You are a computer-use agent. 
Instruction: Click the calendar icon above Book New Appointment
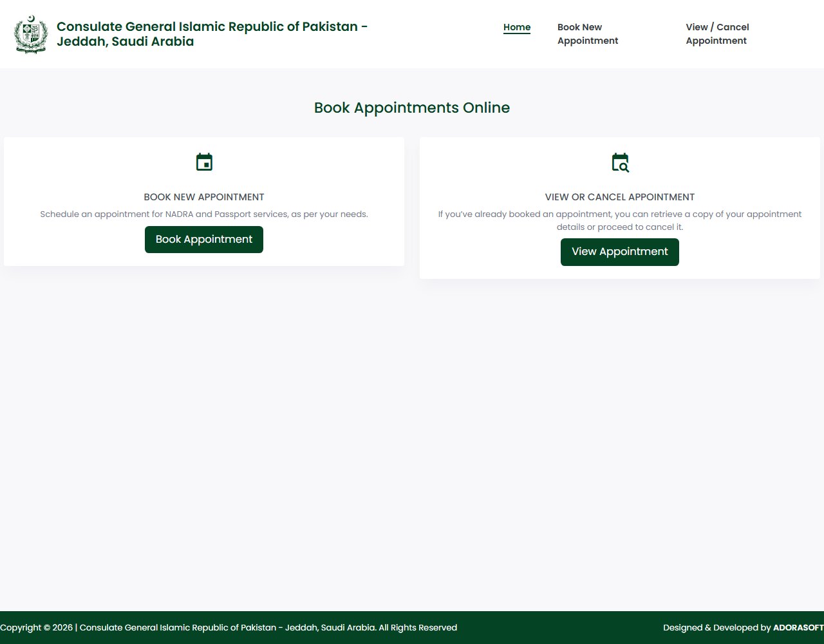coord(204,162)
